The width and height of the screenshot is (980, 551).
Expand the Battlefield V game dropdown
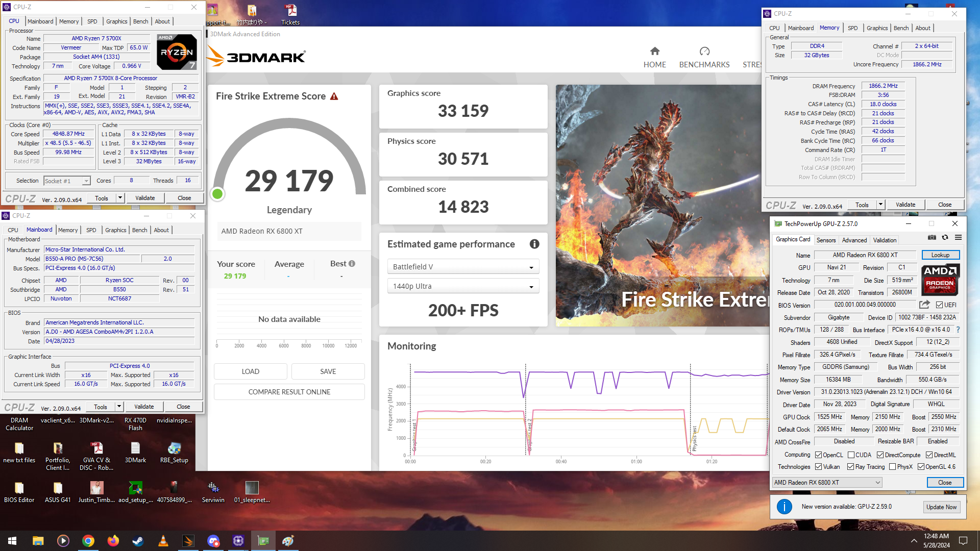click(463, 267)
